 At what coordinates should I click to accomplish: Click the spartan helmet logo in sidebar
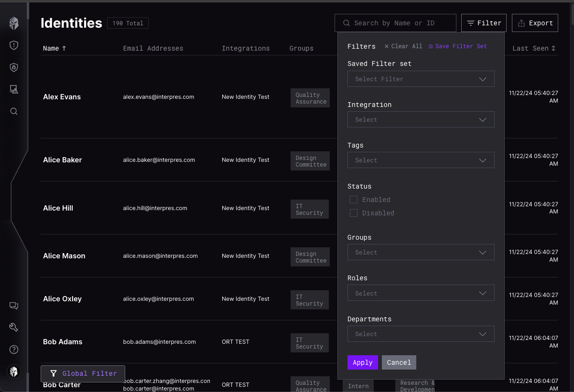tap(14, 23)
